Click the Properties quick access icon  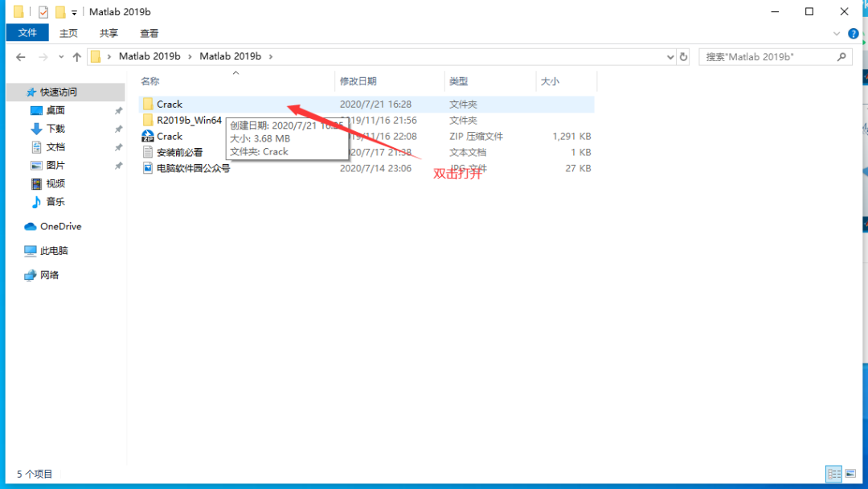click(43, 11)
